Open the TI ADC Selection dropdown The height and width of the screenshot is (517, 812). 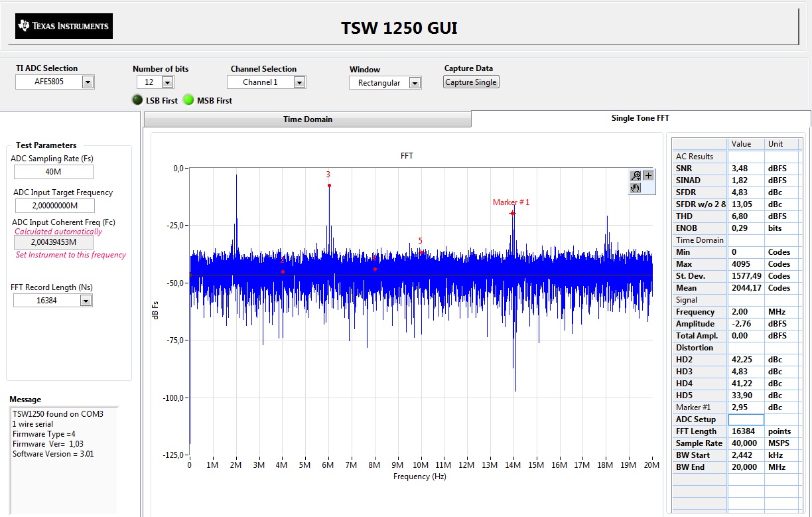(x=88, y=82)
